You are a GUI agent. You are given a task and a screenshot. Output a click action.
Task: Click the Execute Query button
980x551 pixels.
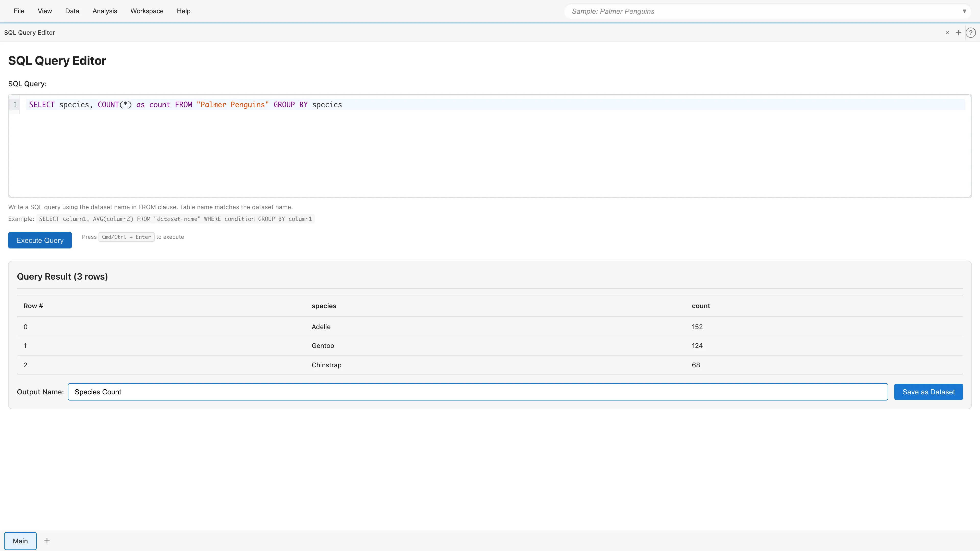[40, 240]
